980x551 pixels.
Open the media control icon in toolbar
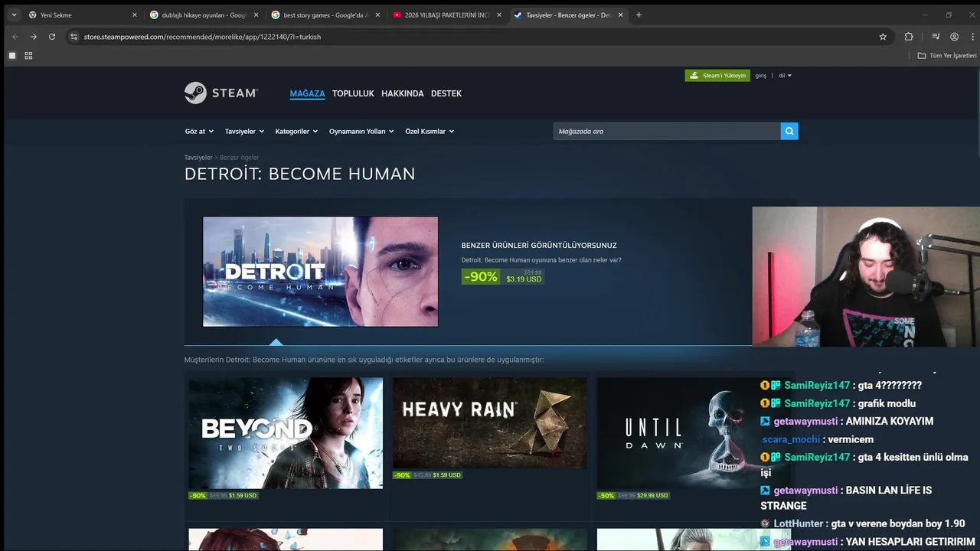click(x=936, y=37)
